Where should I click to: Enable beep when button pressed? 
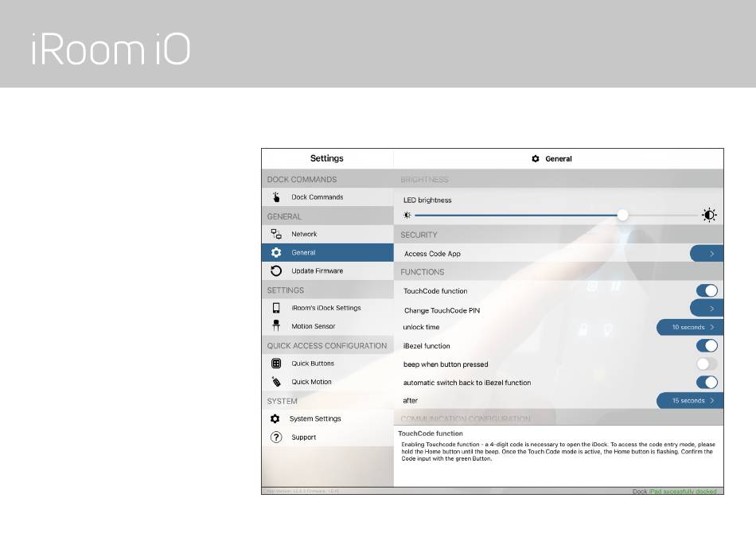point(707,364)
